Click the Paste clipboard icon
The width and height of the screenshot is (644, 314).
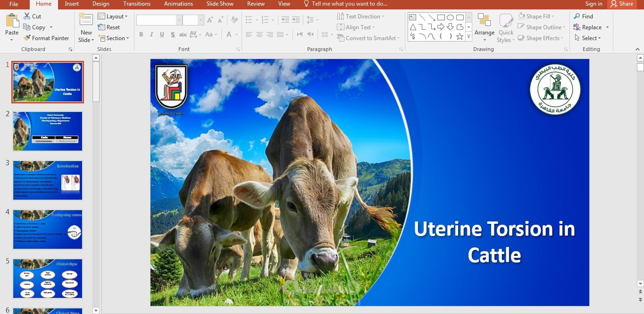click(12, 21)
